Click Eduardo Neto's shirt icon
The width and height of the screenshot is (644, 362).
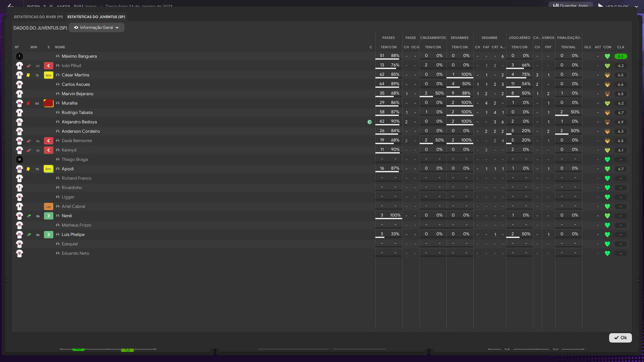coord(19,253)
